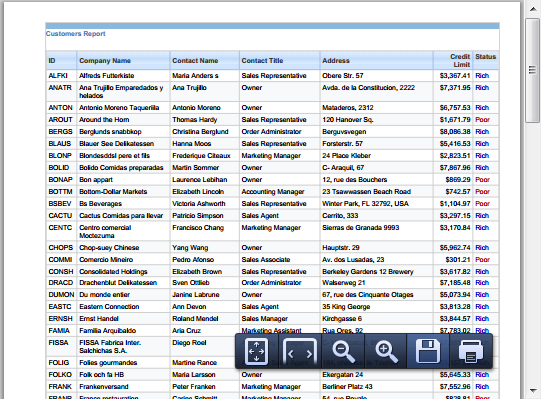The height and width of the screenshot is (399, 541).
Task: Click the Status column header
Action: coord(485,60)
